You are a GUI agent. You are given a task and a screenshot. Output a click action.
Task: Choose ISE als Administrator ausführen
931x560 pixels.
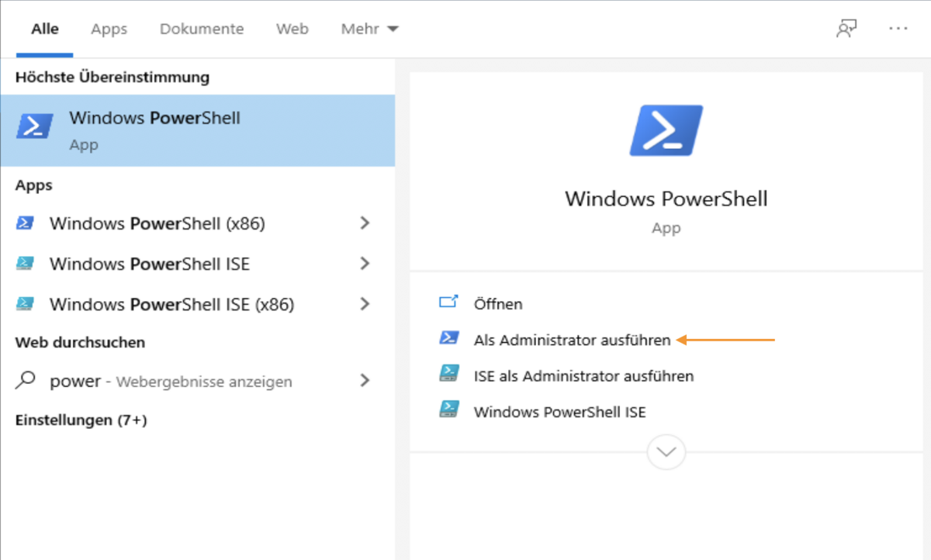(x=583, y=376)
